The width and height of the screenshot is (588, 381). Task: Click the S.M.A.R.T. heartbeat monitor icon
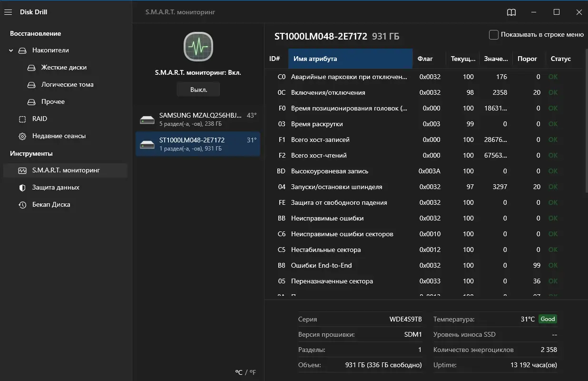point(198,47)
